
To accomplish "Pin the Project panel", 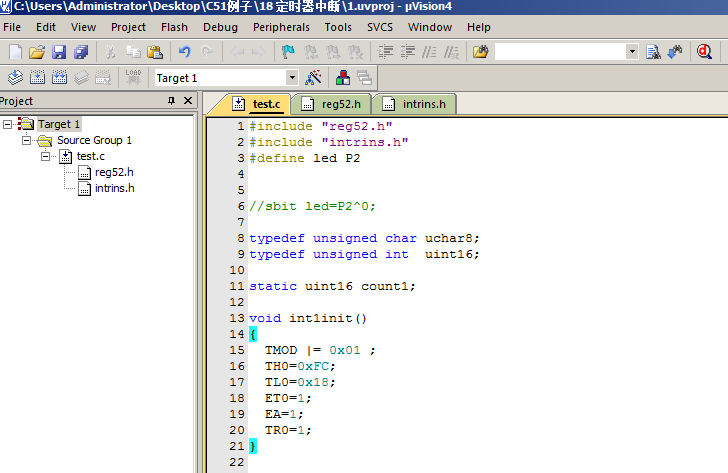I will click(x=171, y=101).
